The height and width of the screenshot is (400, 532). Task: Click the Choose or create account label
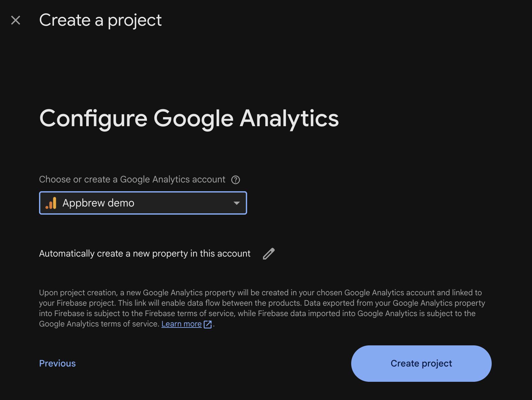pyautogui.click(x=132, y=180)
